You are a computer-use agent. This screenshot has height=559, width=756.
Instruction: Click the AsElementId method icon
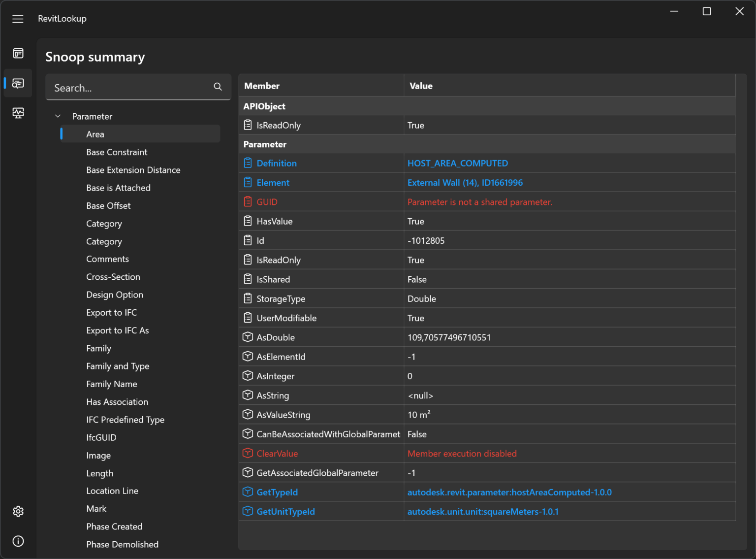[248, 356]
